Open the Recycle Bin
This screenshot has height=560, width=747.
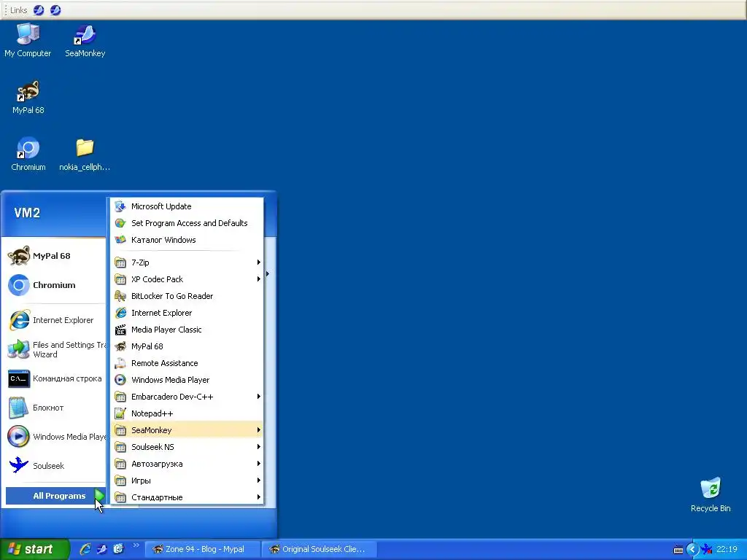tap(711, 495)
